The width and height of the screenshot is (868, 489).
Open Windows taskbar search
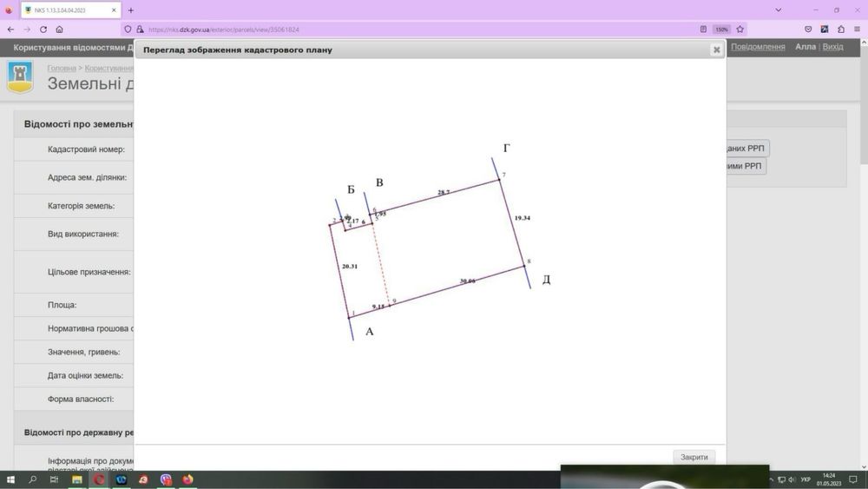click(32, 479)
